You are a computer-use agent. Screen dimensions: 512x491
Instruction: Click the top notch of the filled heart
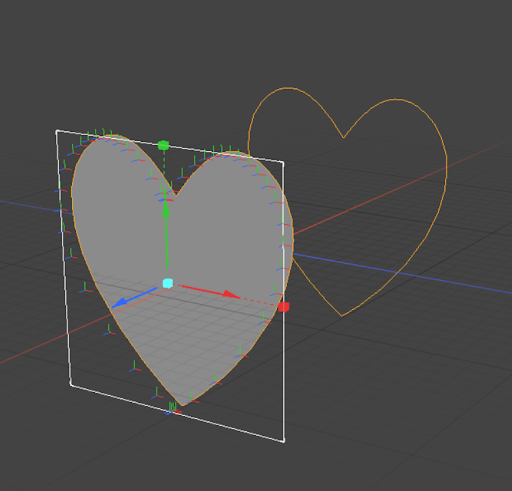click(x=176, y=195)
